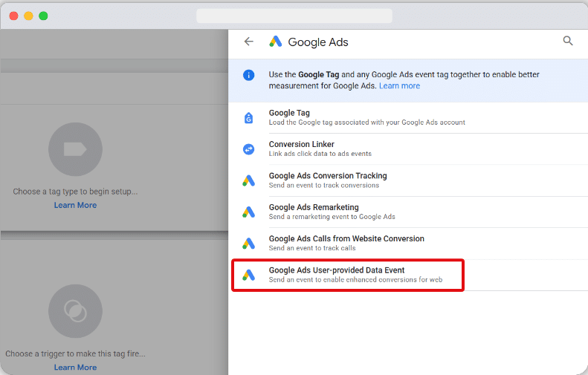Click Google Ads Conversion Tracking icon
Image resolution: width=588 pixels, height=375 pixels.
[x=248, y=181]
